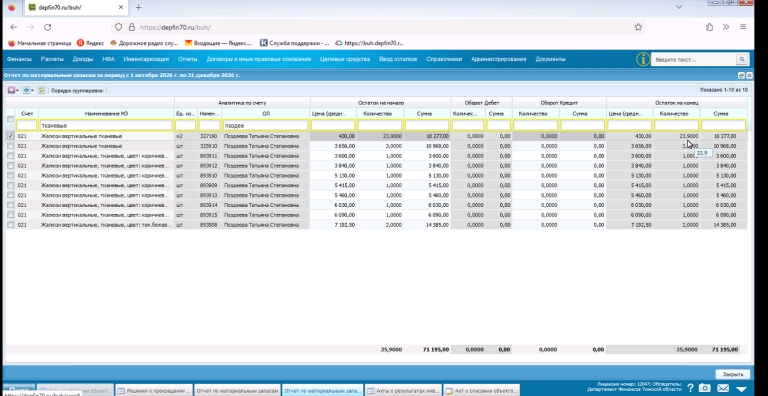The width and height of the screenshot is (768, 396).
Task: Open the toolbar overflow double-chevron icon
Action: tap(726, 27)
